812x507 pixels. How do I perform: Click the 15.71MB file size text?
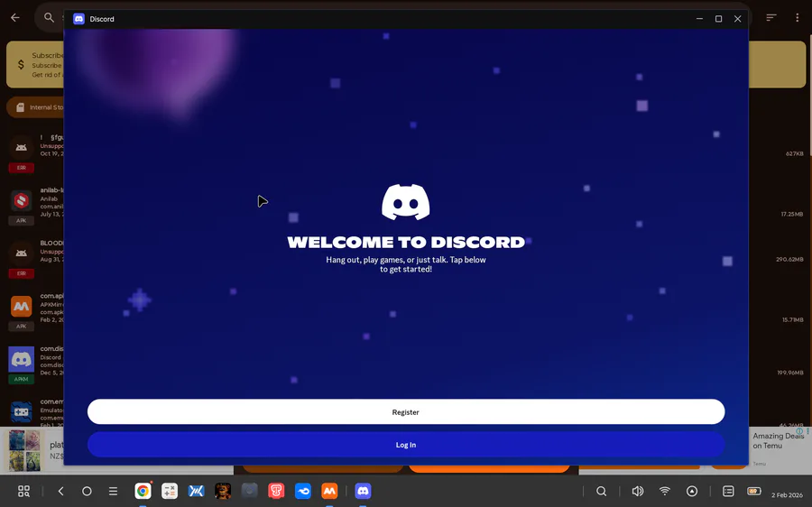(x=793, y=319)
